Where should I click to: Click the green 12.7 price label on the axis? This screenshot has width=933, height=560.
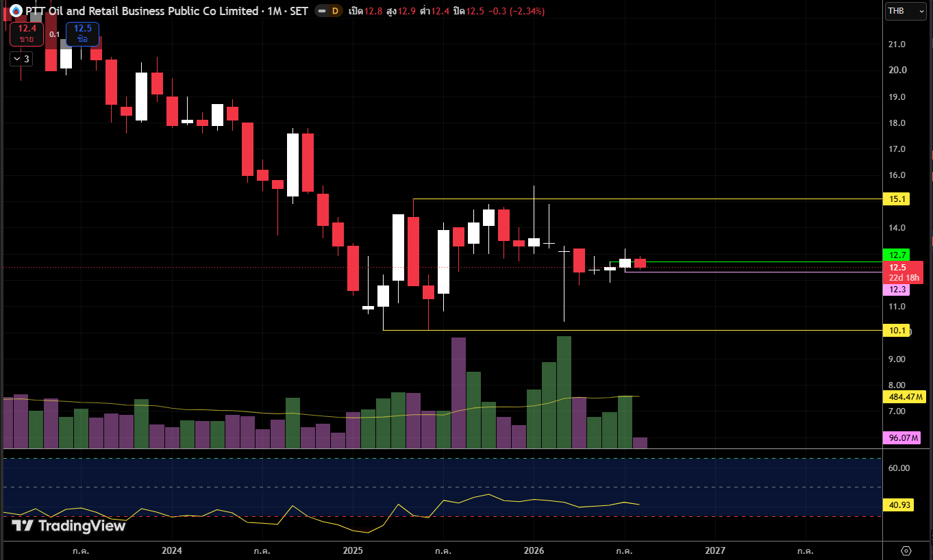(x=896, y=255)
